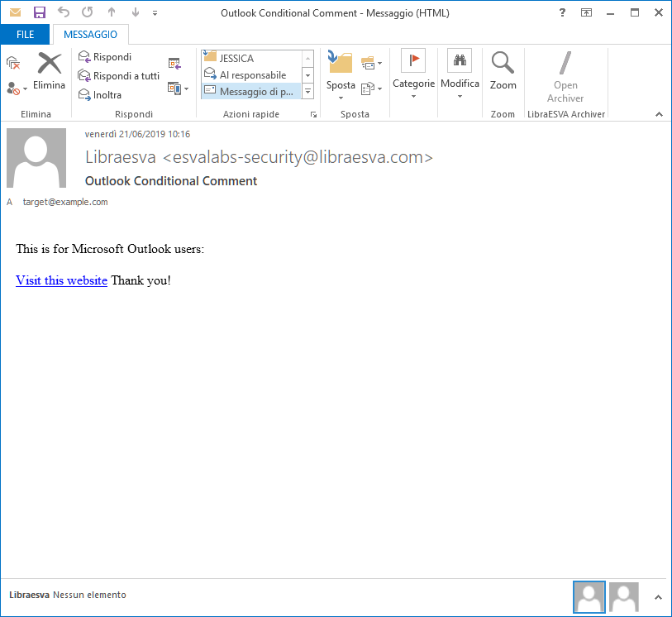Forward message with Inoltra
The height and width of the screenshot is (617, 672).
pos(100,95)
